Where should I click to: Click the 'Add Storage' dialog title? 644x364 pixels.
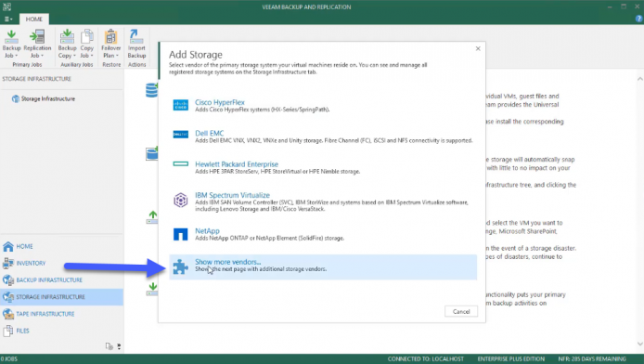coord(196,54)
